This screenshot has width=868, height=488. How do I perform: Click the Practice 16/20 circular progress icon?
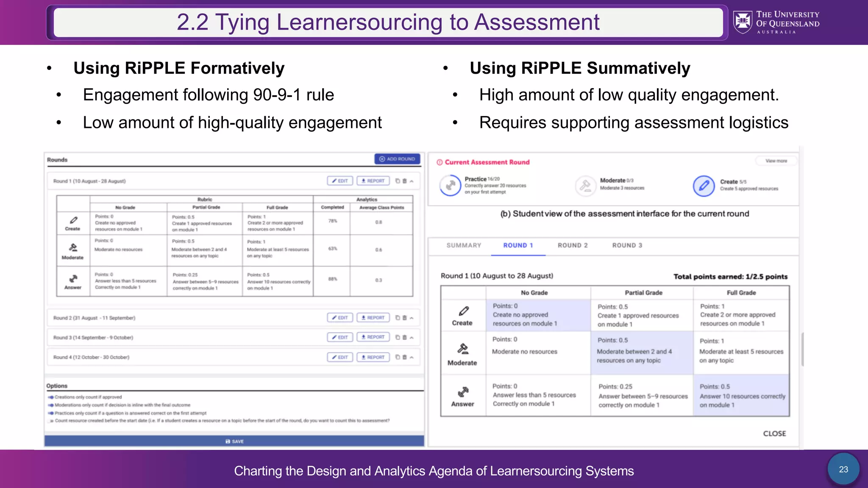[450, 186]
